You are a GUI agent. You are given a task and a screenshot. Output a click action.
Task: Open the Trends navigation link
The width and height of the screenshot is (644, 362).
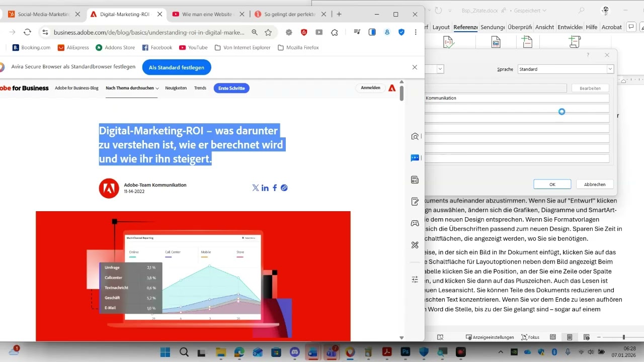click(200, 88)
